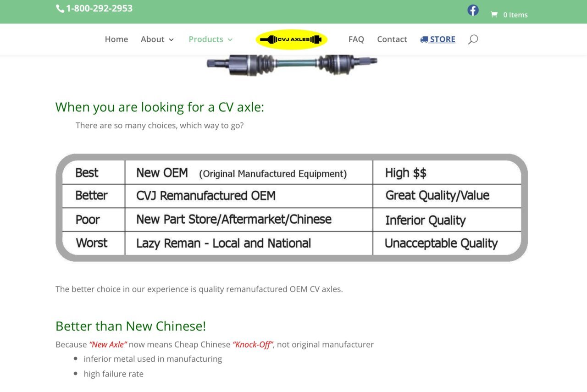This screenshot has width=587, height=392.
Task: Click the red 'New Axle' text
Action: coord(108,344)
